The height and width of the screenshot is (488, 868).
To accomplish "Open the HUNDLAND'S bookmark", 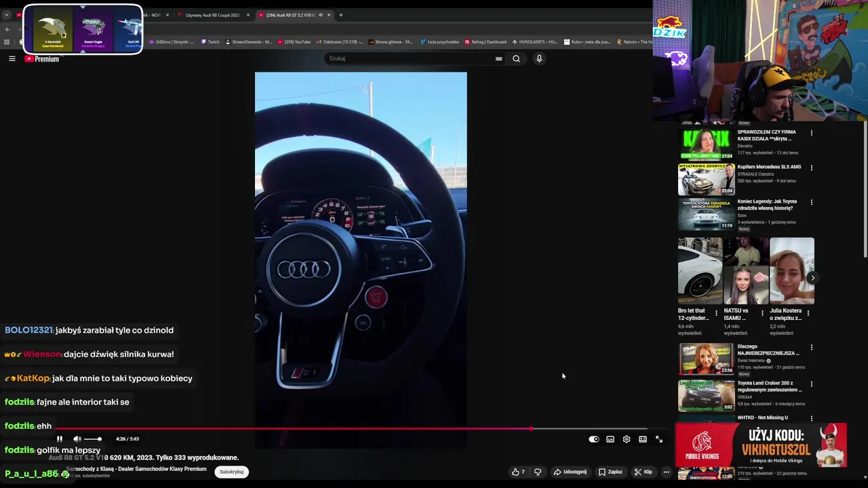I will [x=535, y=42].
